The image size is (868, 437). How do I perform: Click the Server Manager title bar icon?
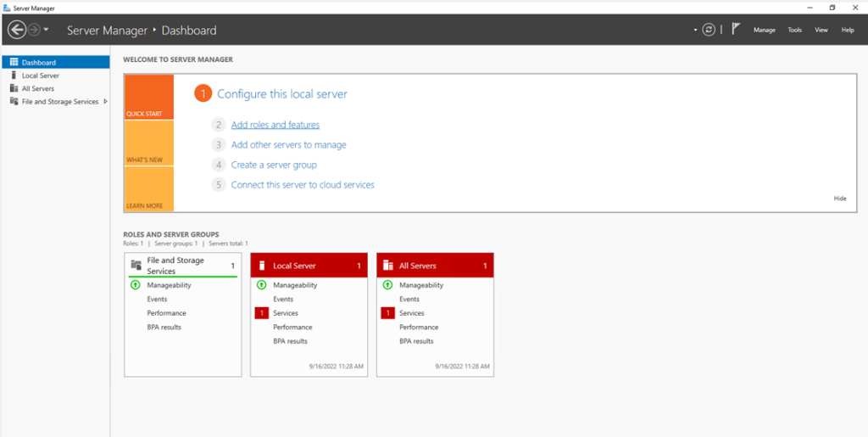coord(7,8)
